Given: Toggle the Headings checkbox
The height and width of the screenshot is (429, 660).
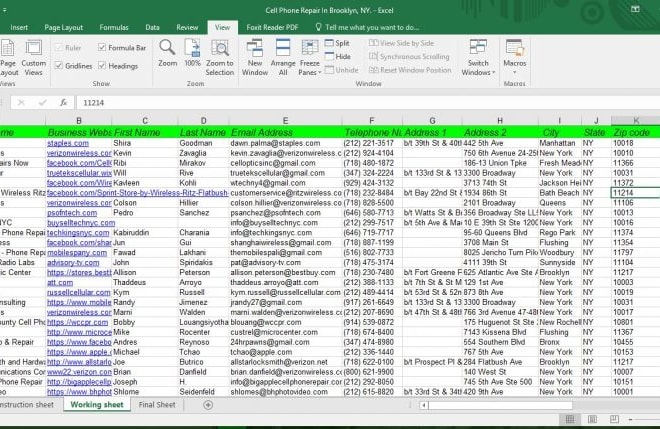Looking at the screenshot, I should pos(102,65).
